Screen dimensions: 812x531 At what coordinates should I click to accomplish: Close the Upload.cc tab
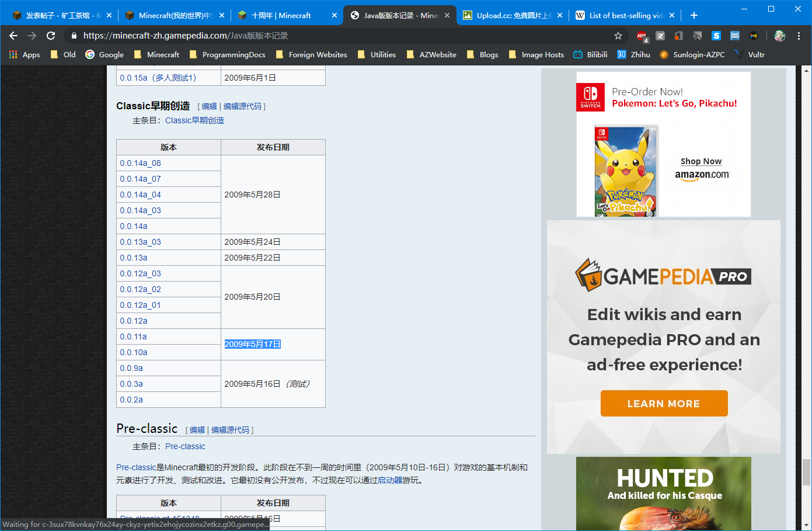tap(560, 15)
